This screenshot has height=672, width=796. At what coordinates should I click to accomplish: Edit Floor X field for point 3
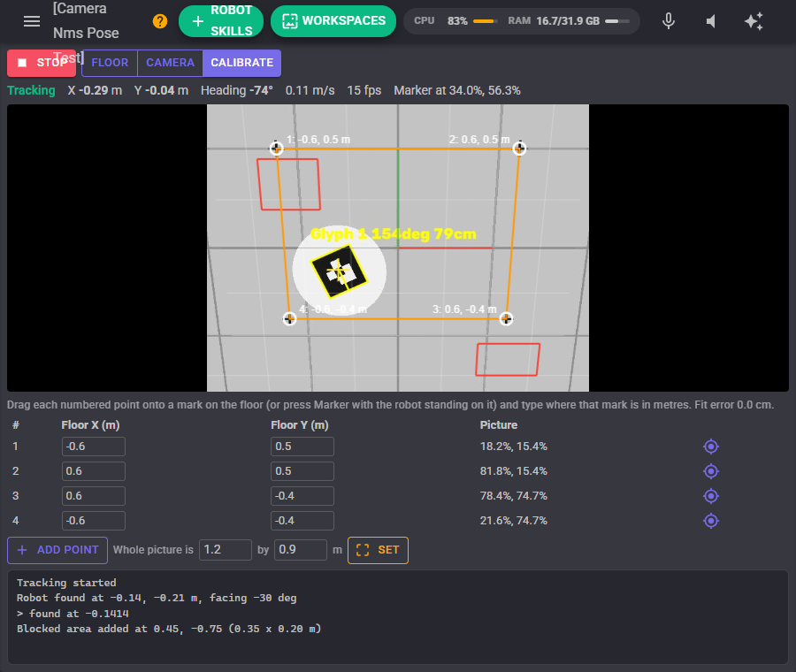pyautogui.click(x=94, y=496)
